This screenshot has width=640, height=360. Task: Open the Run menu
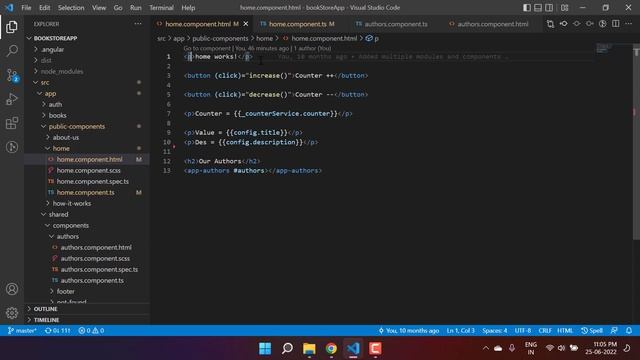point(136,8)
